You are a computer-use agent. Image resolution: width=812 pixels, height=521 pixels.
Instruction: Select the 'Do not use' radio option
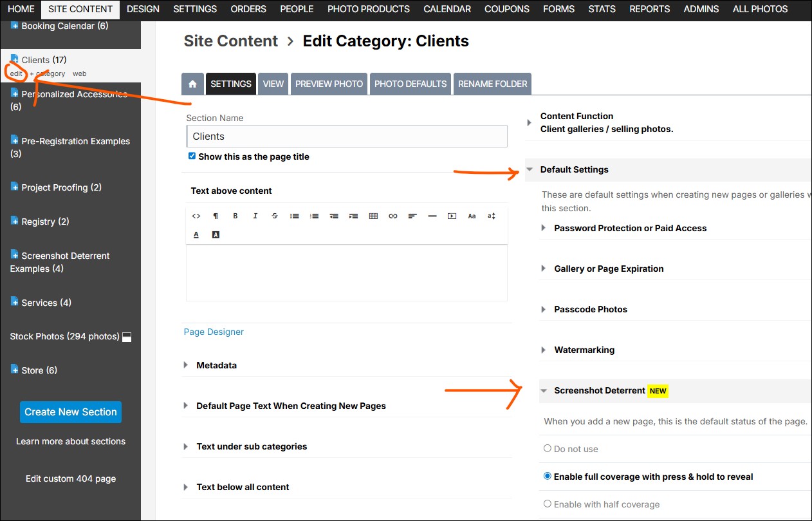548,449
